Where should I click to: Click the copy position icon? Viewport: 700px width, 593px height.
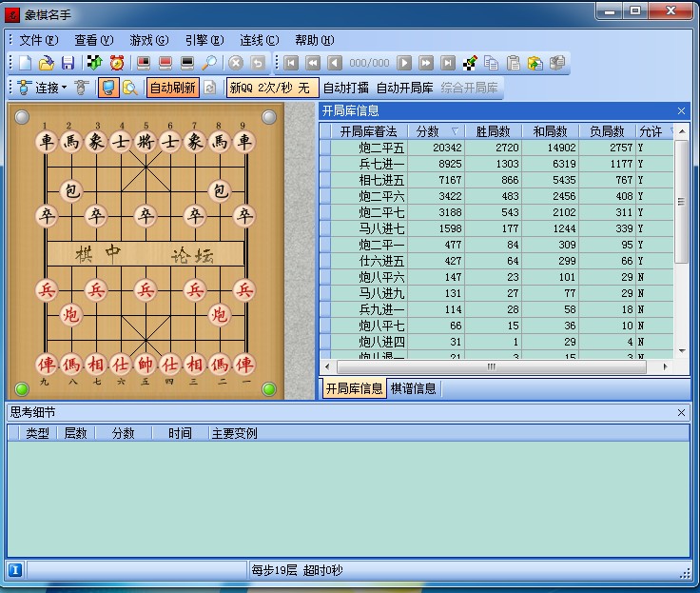click(x=491, y=63)
